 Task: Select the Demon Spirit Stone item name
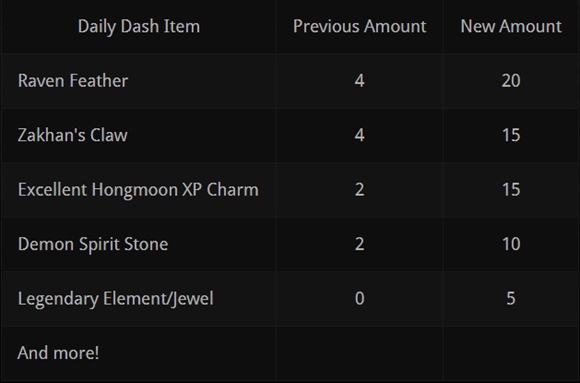(x=93, y=244)
